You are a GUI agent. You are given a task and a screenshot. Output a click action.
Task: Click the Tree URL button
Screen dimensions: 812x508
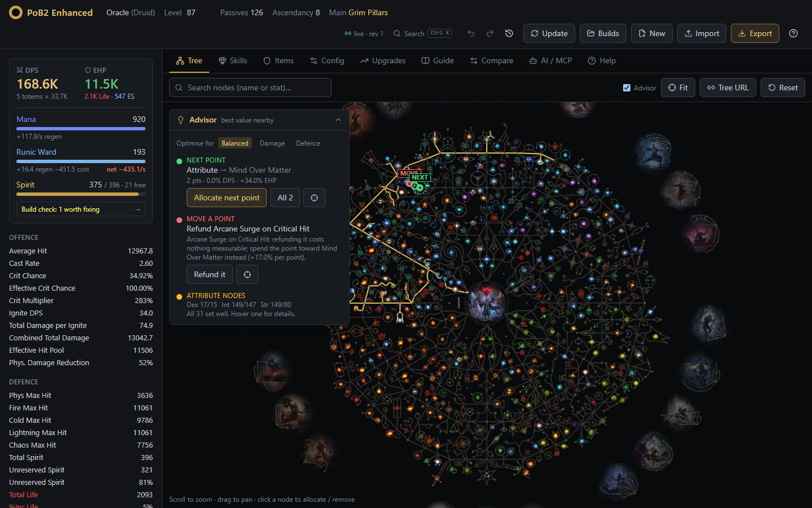coord(728,87)
